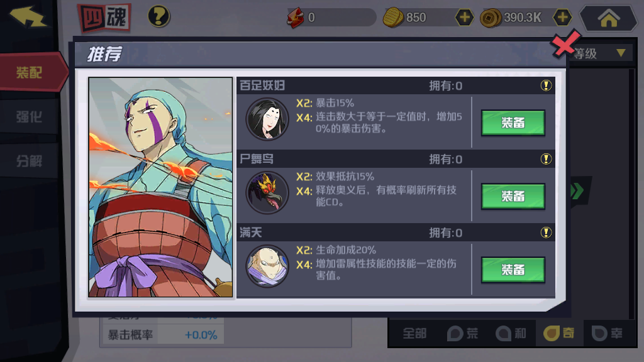Add coins using the plus icon beside 390.3K
Image resolution: width=644 pixels, height=362 pixels.
pos(562,18)
